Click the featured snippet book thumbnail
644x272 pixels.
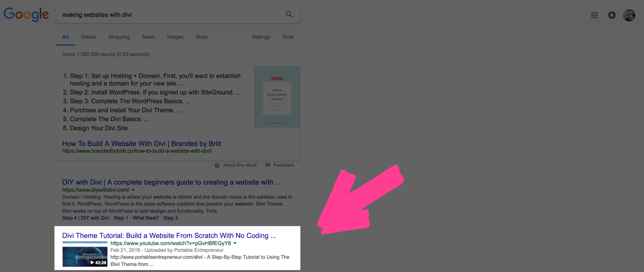pyautogui.click(x=277, y=97)
